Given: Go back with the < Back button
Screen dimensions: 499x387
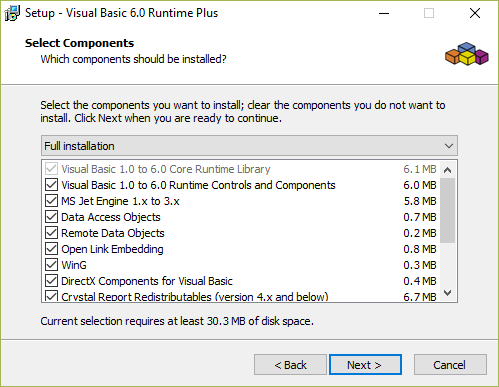Looking at the screenshot, I should pyautogui.click(x=290, y=365).
